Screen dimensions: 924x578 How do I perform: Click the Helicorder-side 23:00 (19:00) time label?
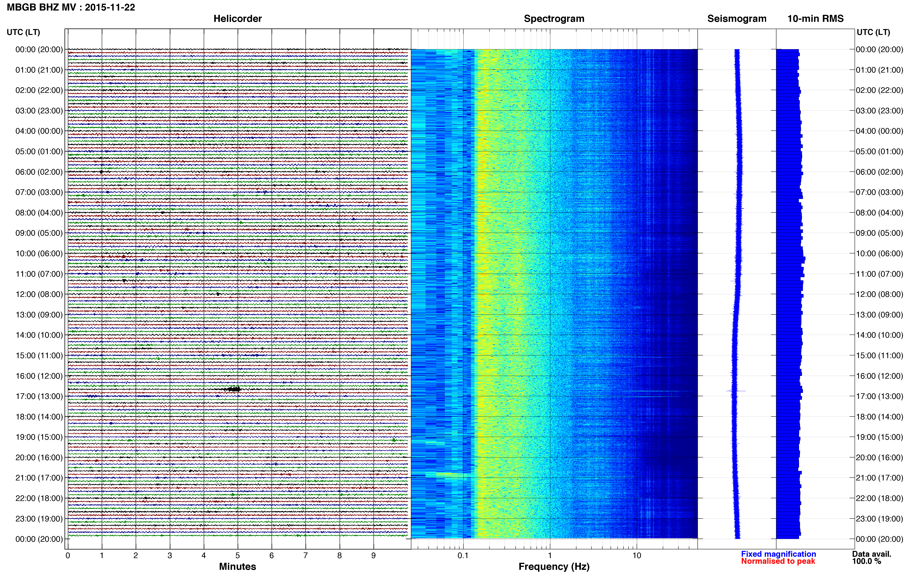click(x=39, y=519)
